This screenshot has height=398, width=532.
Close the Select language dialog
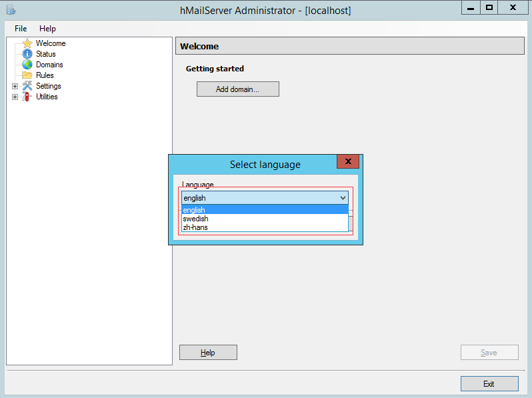(x=348, y=162)
